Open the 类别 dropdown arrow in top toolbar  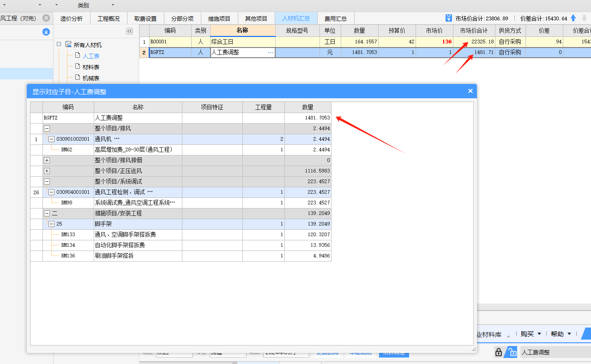click(113, 5)
